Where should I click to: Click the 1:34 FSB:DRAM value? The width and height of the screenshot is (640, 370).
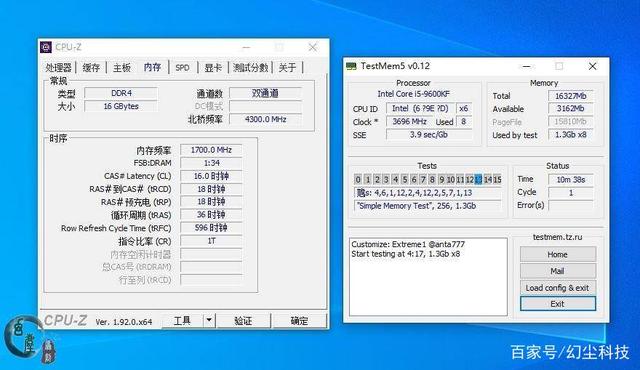pyautogui.click(x=211, y=163)
